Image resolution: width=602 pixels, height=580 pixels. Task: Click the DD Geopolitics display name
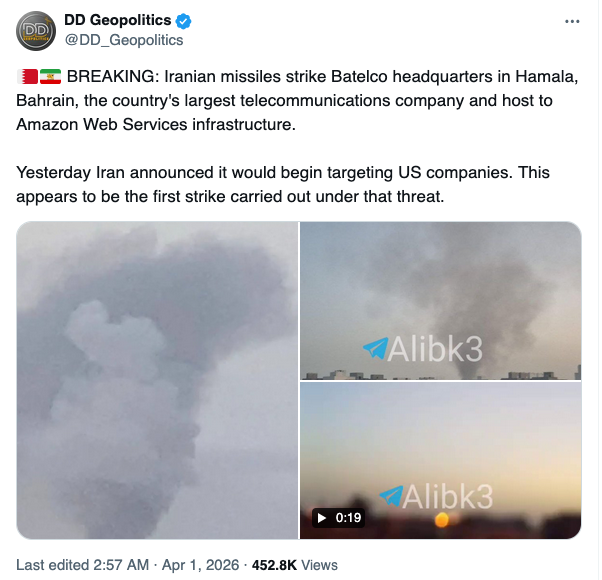coord(117,20)
